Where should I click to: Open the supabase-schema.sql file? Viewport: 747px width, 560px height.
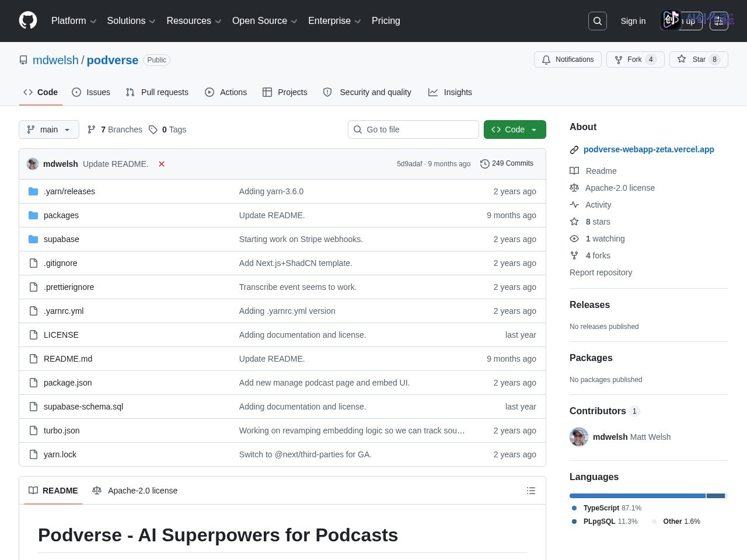[83, 407]
